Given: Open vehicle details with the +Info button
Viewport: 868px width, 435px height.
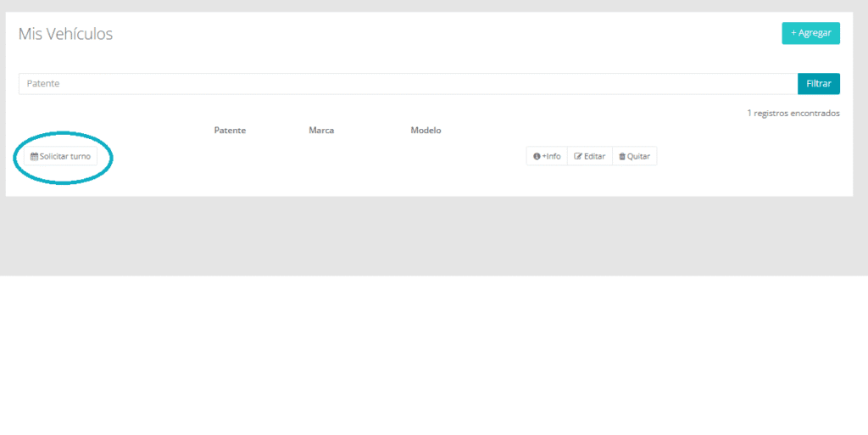Looking at the screenshot, I should pos(547,157).
